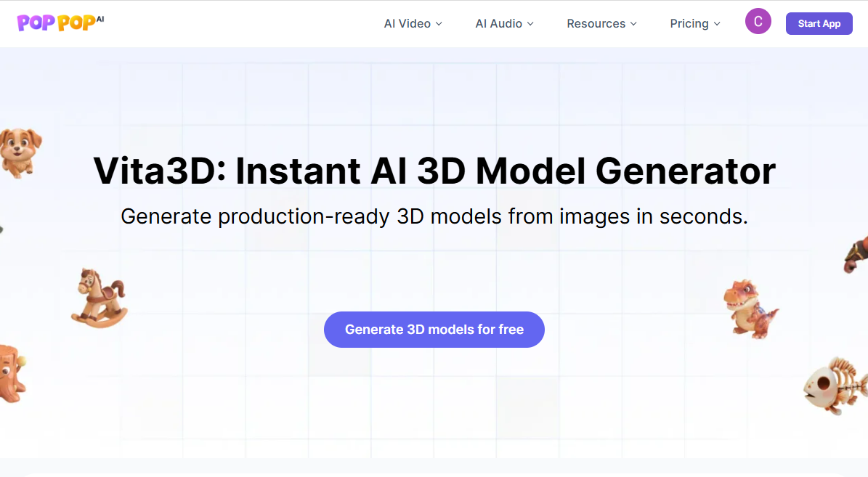Click the subtitle about production-ready 3D models
The image size is (868, 477).
tap(434, 216)
